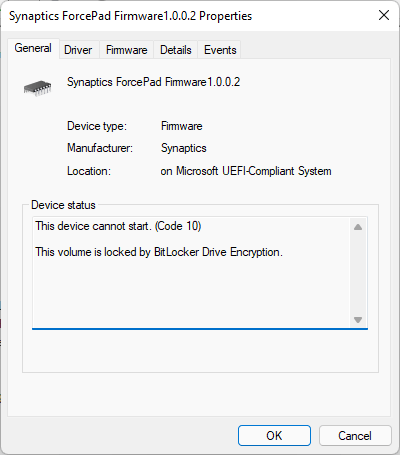Click the "Synaptics" manufacturer value
The image size is (400, 455).
[x=184, y=148]
